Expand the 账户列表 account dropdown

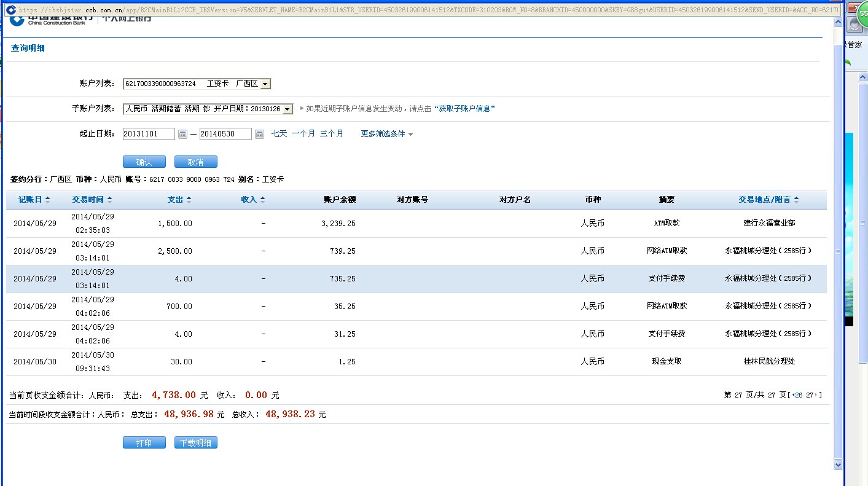tap(265, 84)
